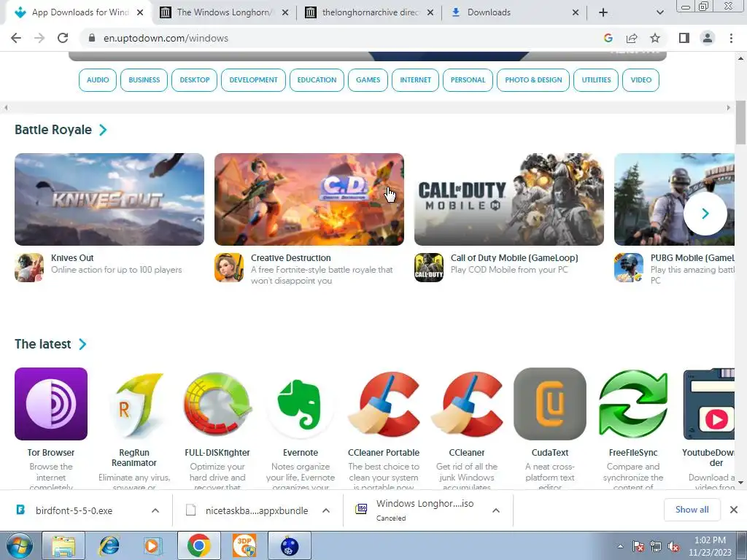Show next Battle Royale games carousel arrow
This screenshot has width=747, height=560.
[x=705, y=214]
